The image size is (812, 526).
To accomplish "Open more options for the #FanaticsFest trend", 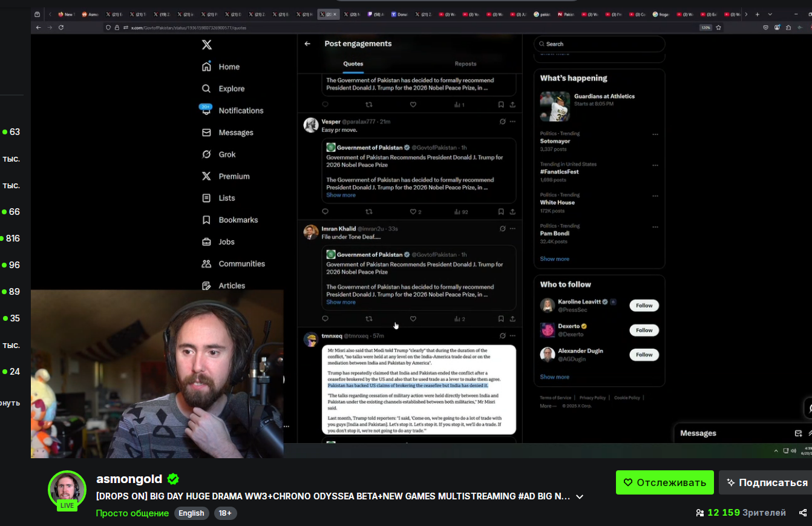I will 655,165.
